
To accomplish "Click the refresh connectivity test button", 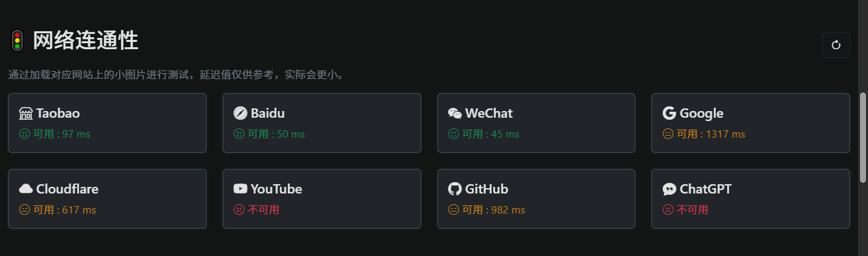I will pyautogui.click(x=836, y=45).
